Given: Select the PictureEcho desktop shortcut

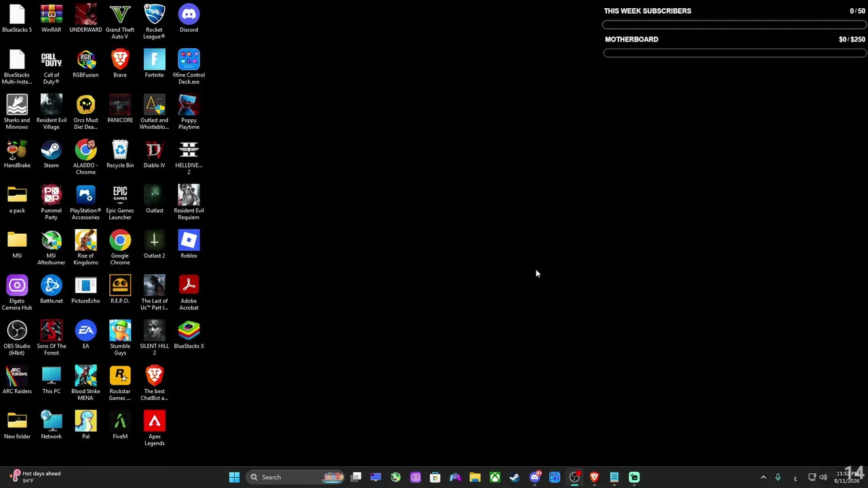Looking at the screenshot, I should click(x=85, y=290).
